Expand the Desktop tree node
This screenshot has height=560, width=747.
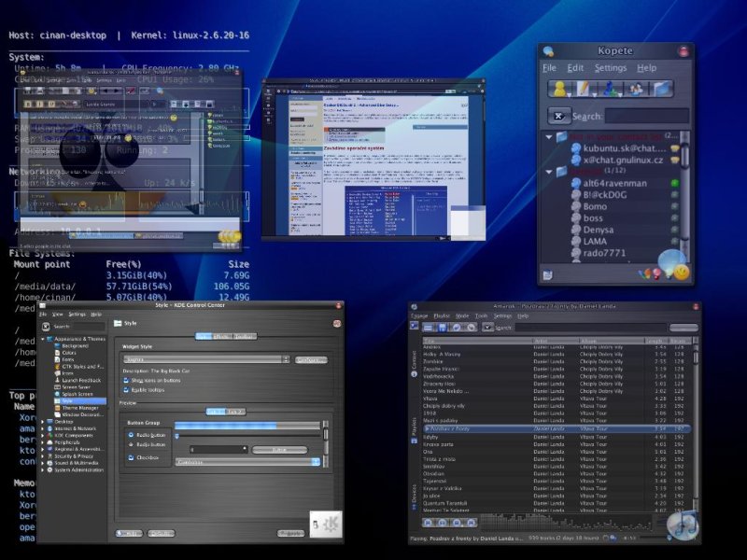click(x=43, y=422)
